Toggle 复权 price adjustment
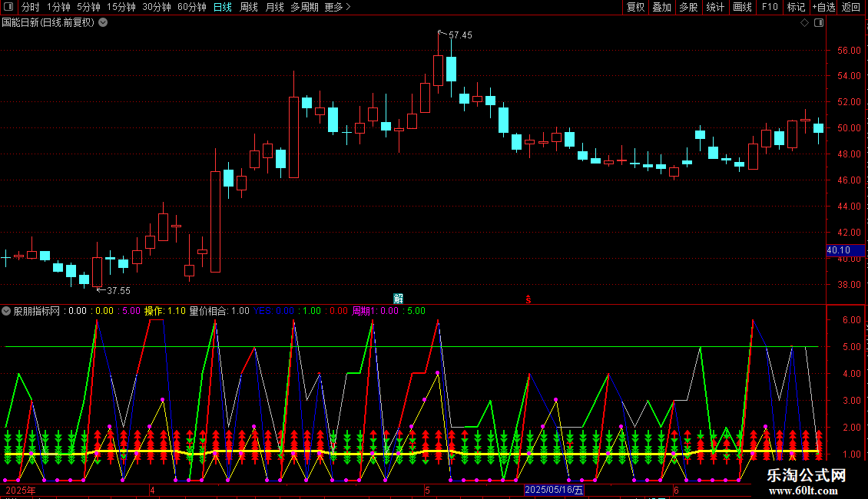868x499 pixels. [635, 7]
